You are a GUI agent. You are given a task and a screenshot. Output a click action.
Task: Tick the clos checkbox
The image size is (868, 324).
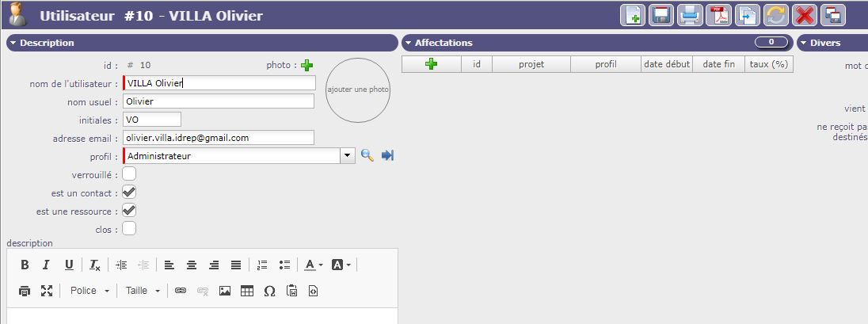coord(129,229)
